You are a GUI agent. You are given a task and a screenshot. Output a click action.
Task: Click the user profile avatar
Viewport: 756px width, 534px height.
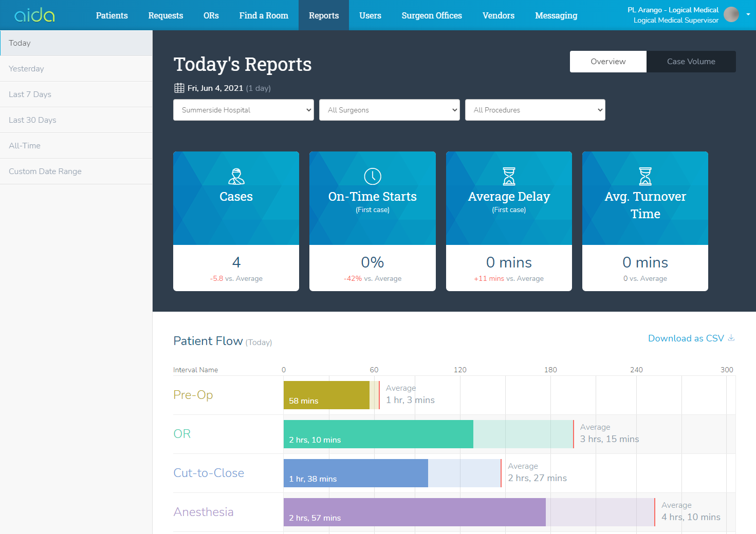[x=731, y=15]
